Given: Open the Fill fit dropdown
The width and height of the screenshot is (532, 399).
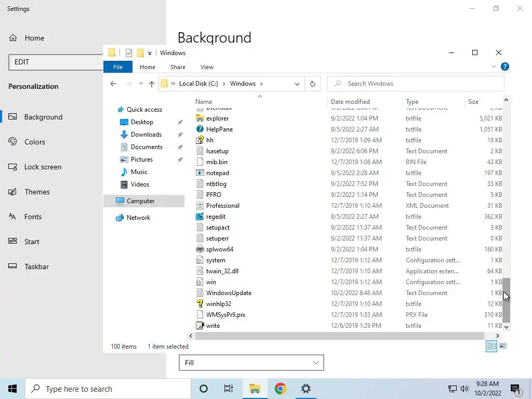Looking at the screenshot, I should (251, 363).
